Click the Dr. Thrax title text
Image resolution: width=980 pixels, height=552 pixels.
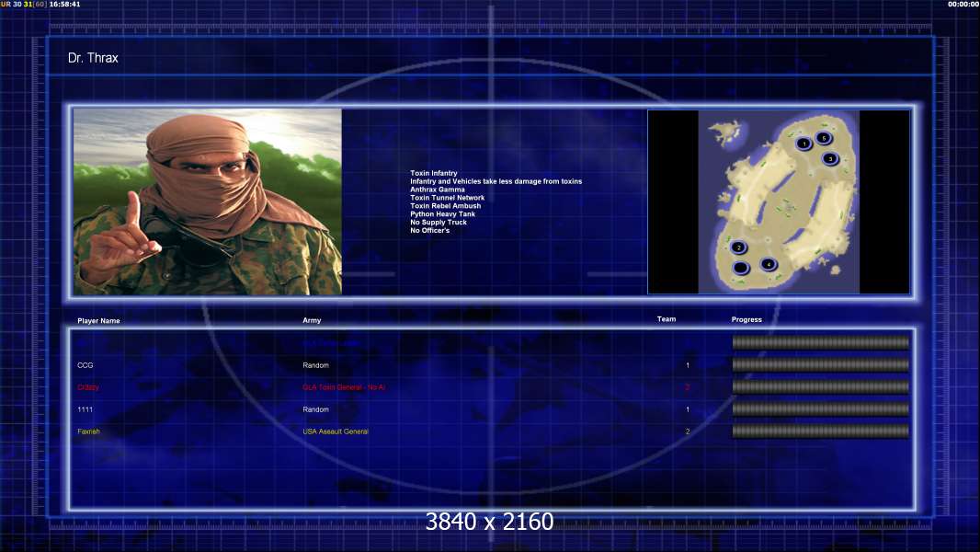(93, 58)
